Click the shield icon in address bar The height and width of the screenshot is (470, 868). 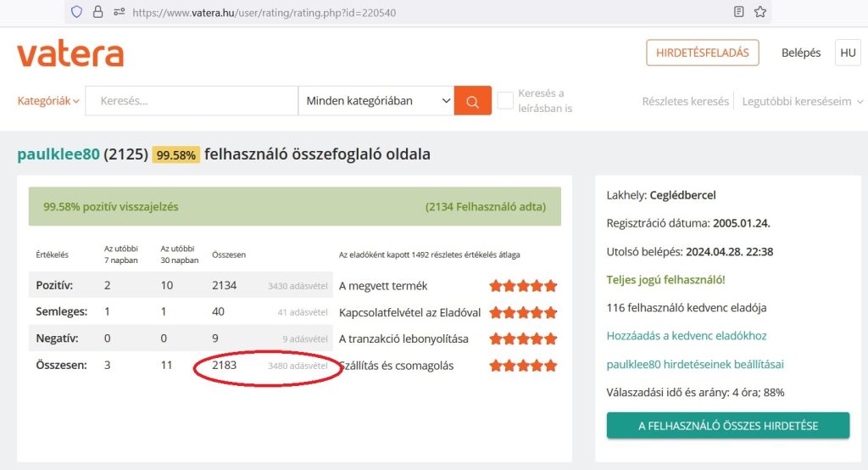click(77, 12)
